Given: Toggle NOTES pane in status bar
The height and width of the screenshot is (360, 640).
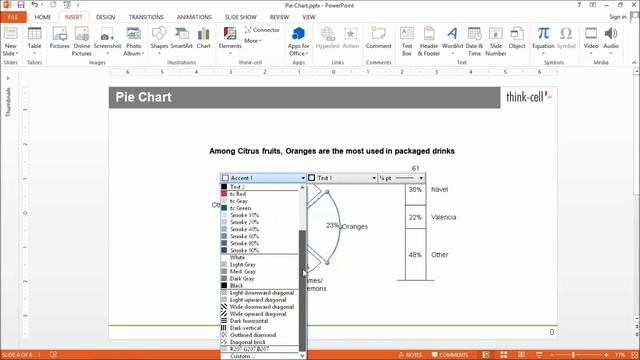Looking at the screenshot, I should pos(410,355).
